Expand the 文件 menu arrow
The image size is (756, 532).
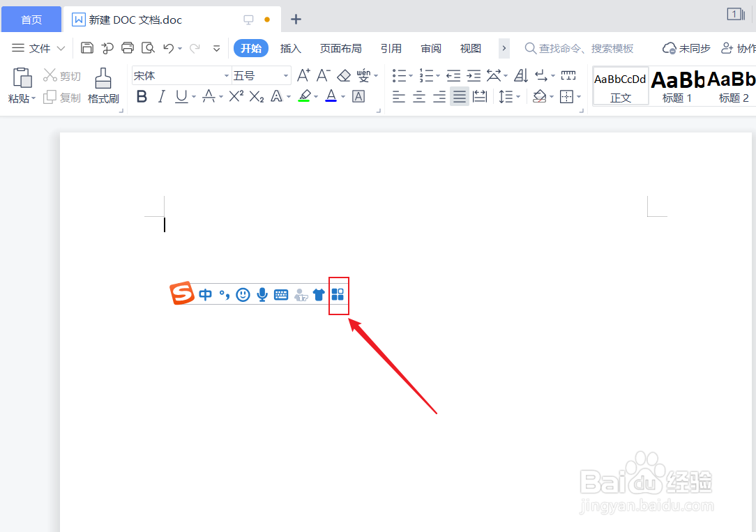[x=61, y=48]
